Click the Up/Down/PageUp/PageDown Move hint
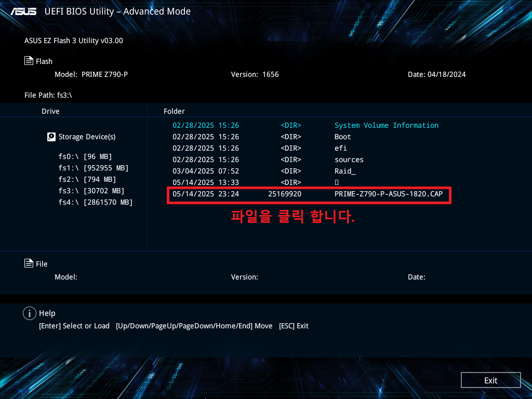Image resolution: width=532 pixels, height=399 pixels. (x=194, y=326)
